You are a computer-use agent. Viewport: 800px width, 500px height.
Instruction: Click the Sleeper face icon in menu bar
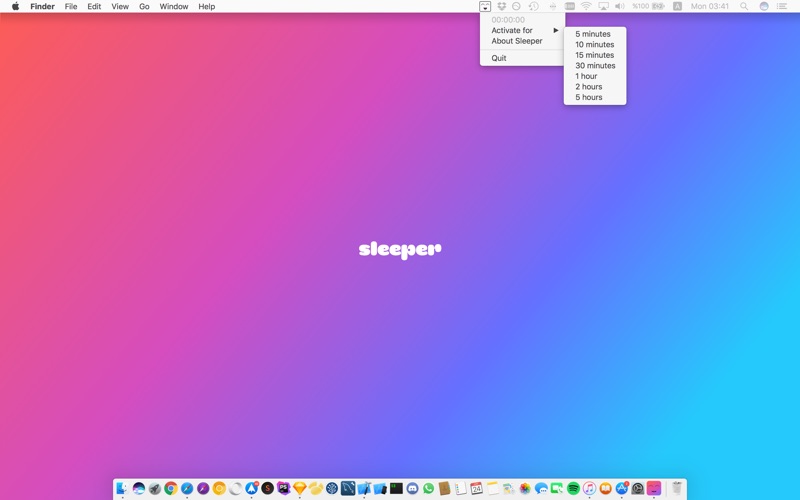[x=485, y=6]
